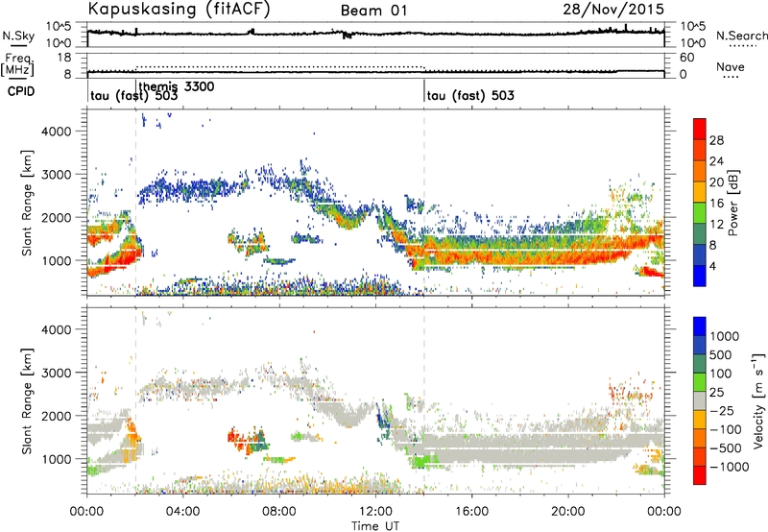Click the '4000' range tick in the power panel
Viewport: 768px width, 532px height.
(57, 132)
